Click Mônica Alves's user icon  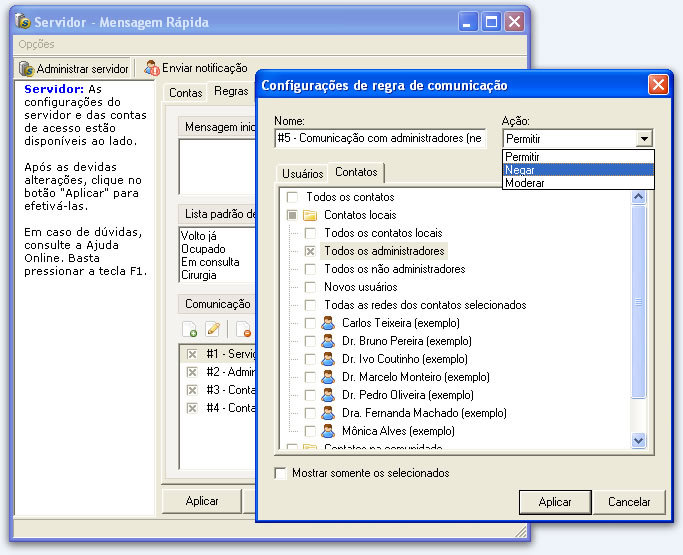(x=328, y=431)
